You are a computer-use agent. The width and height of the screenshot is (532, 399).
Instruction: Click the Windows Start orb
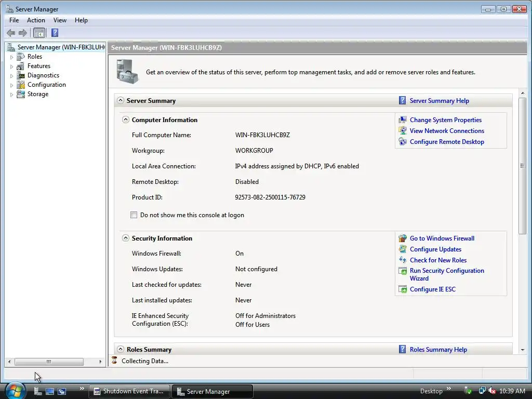15,391
